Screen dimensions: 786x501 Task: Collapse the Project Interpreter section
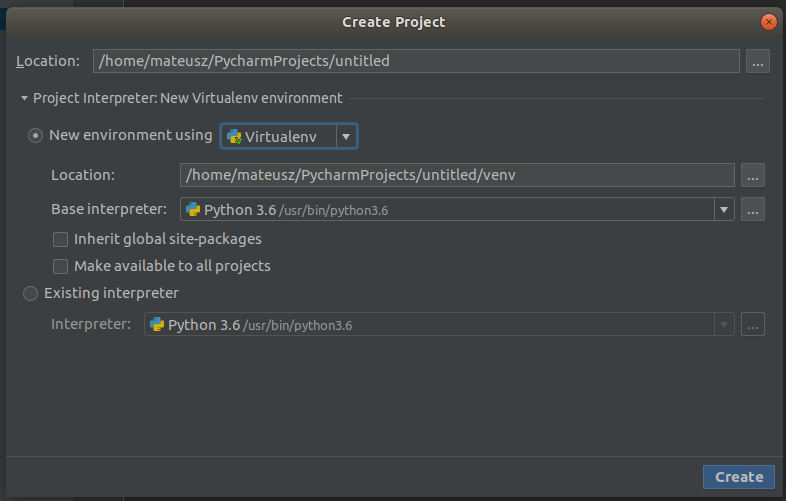click(24, 98)
